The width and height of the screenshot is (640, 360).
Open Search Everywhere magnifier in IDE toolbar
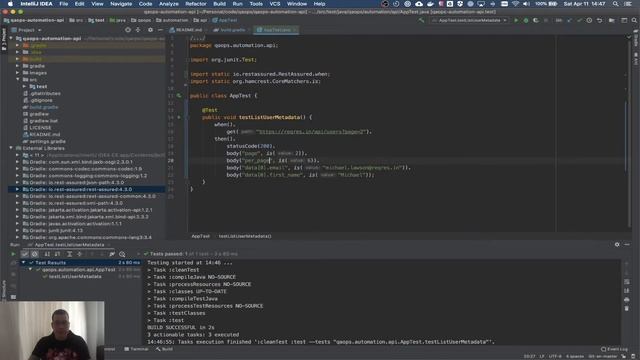(x=634, y=20)
